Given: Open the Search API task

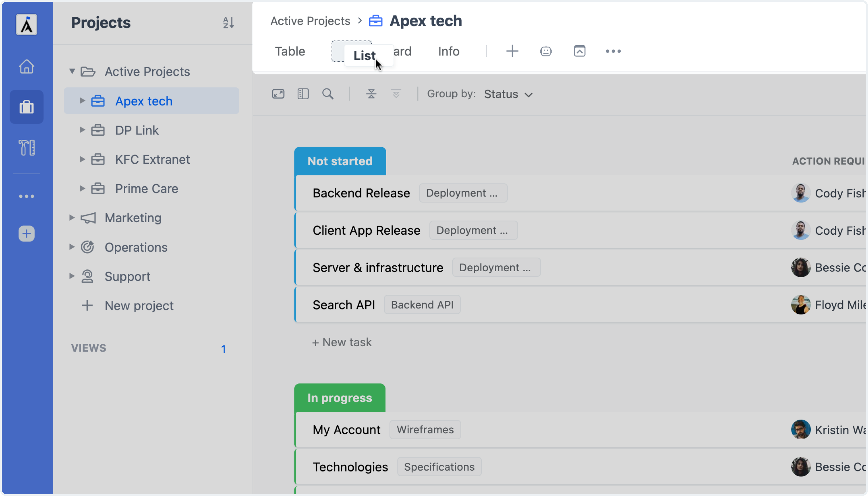Looking at the screenshot, I should click(344, 304).
